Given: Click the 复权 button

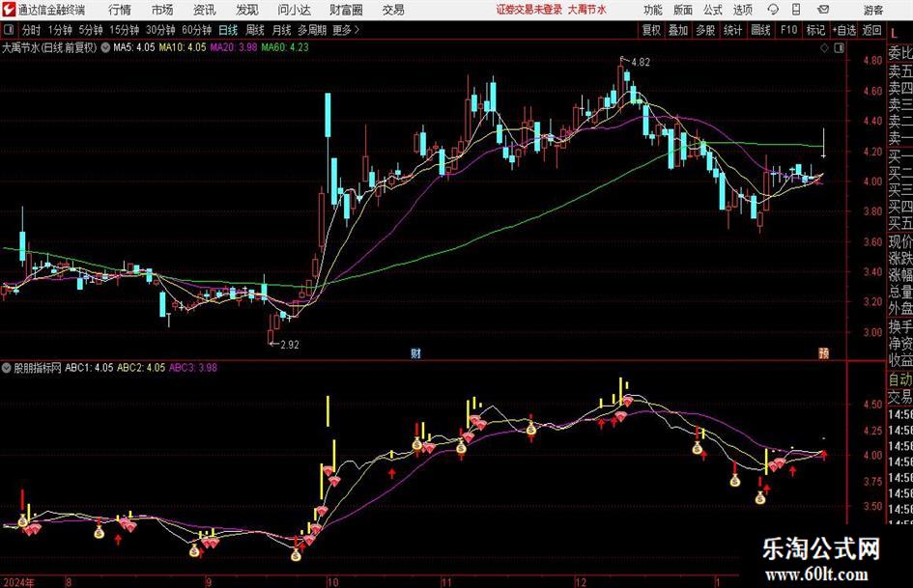Looking at the screenshot, I should 651,30.
